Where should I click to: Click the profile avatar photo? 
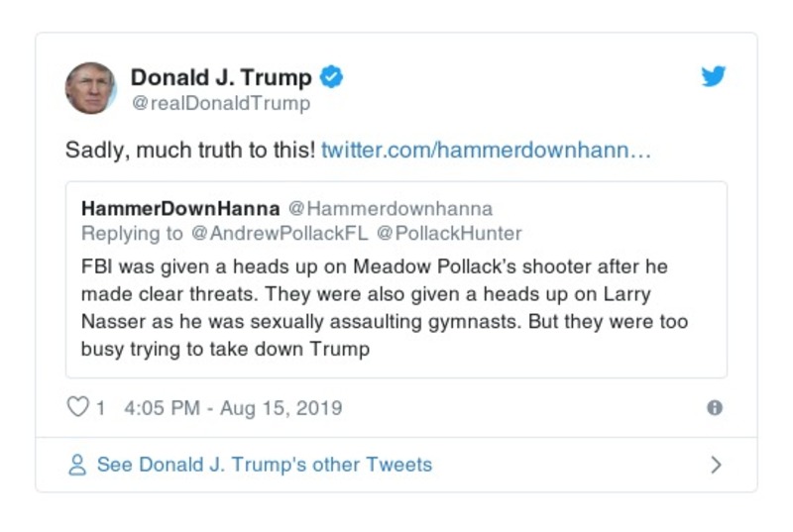90,88
